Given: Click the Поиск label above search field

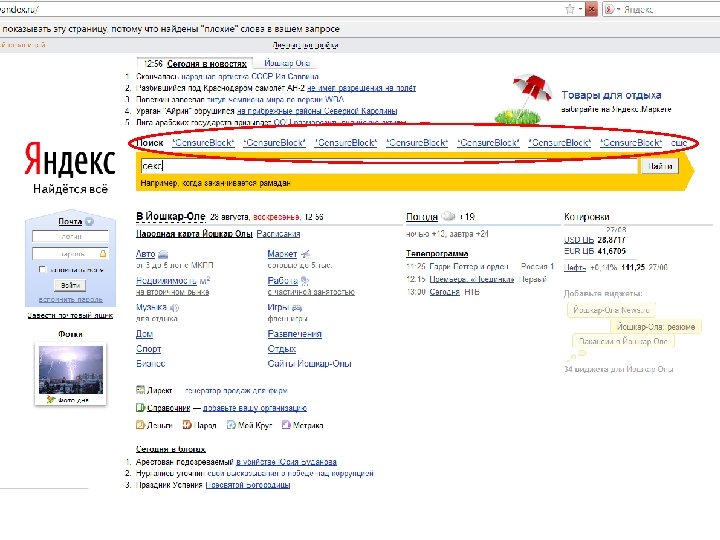Looking at the screenshot, I should coord(150,143).
